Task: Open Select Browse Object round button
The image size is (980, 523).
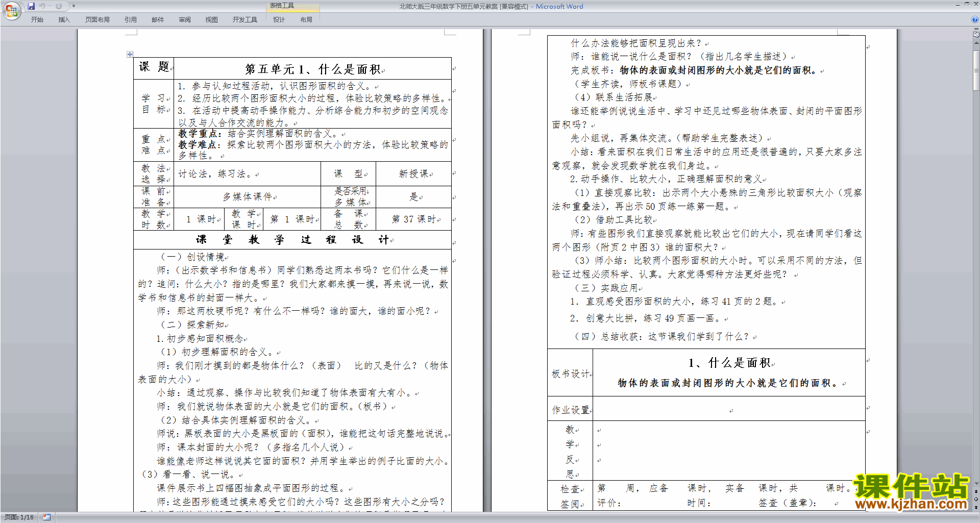Action: pos(976,499)
